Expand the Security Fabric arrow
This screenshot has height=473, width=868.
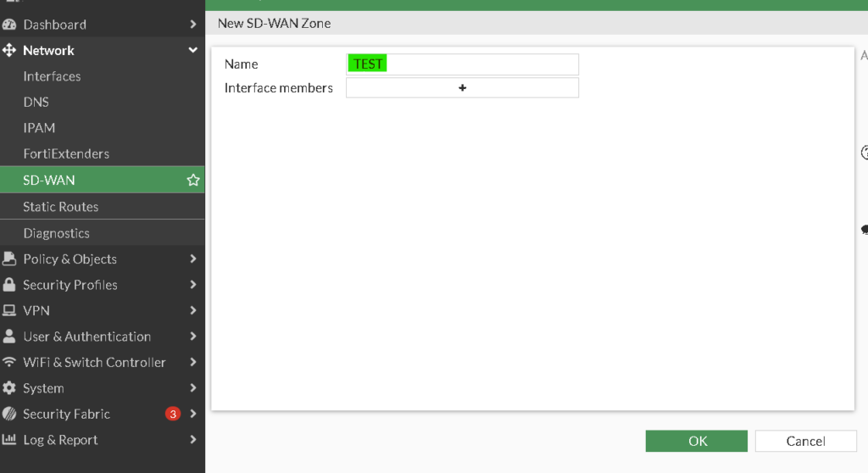[x=193, y=415]
